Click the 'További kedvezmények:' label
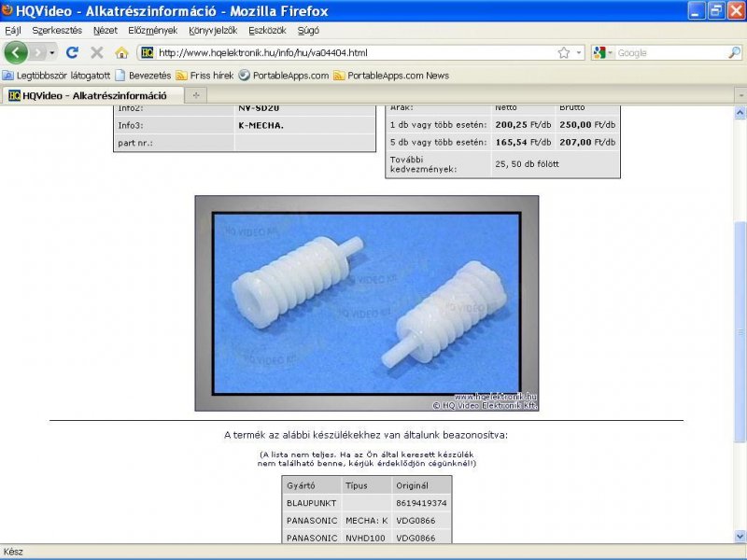747x560 pixels. (424, 164)
